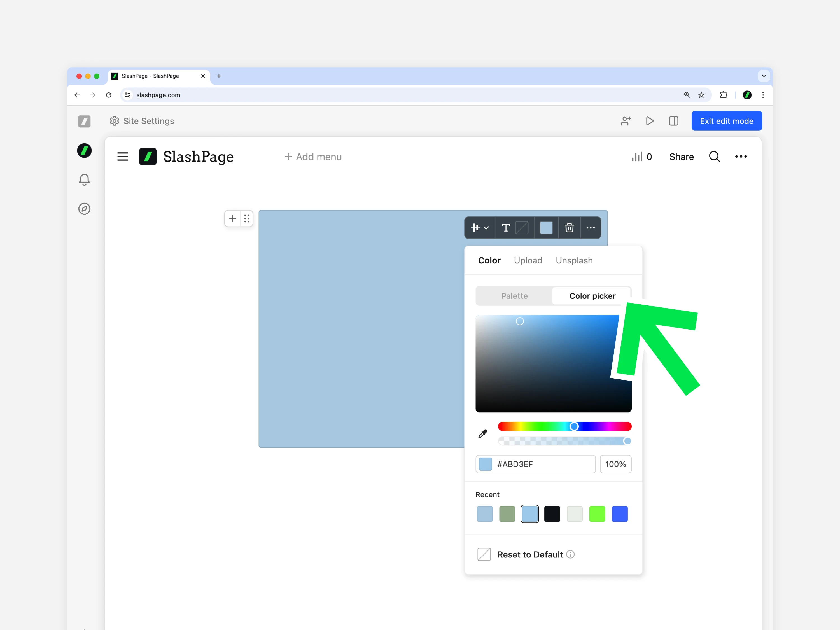Click the opacity slider handle
Image resolution: width=840 pixels, height=630 pixels.
point(627,441)
